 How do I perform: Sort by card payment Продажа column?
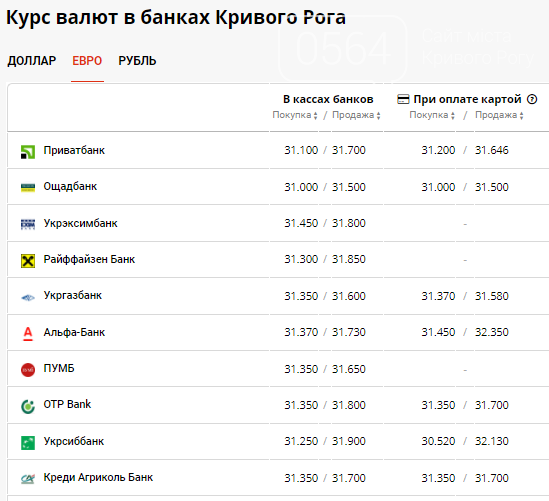(499, 115)
